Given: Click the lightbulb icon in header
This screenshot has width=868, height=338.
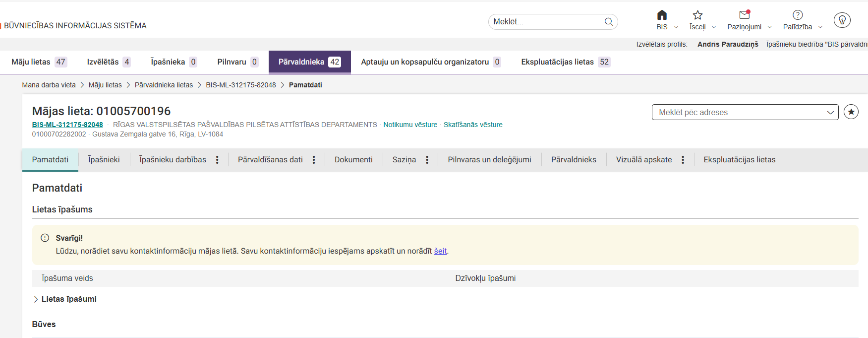Looking at the screenshot, I should (x=842, y=20).
